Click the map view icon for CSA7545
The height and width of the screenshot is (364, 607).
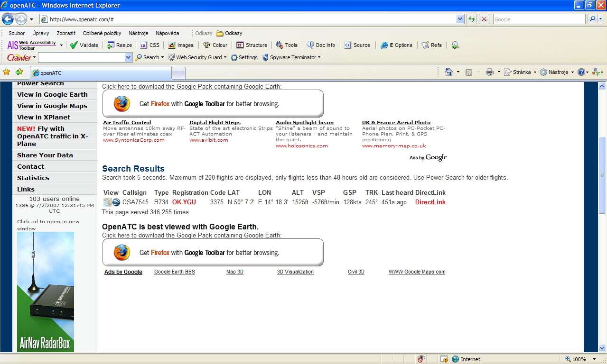[x=108, y=202]
